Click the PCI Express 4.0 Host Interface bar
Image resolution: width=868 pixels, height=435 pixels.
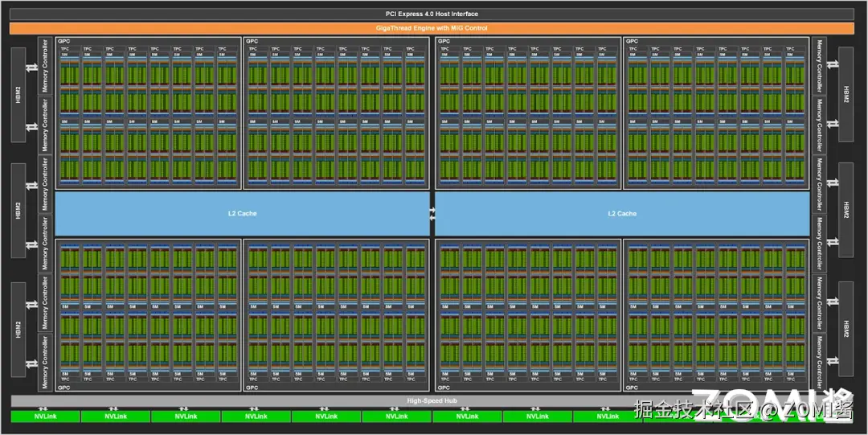(x=432, y=14)
